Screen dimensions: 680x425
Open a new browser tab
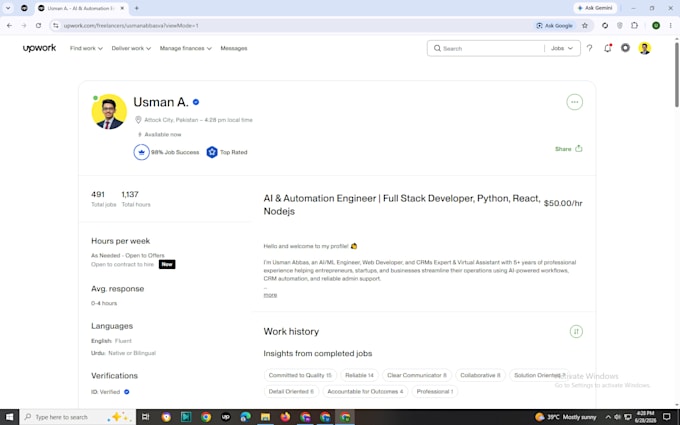coord(137,8)
